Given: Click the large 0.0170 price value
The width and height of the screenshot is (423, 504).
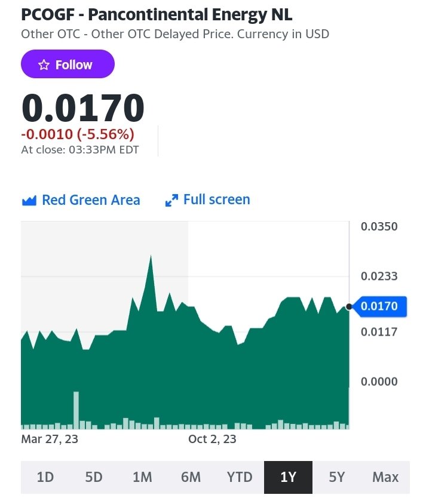Looking at the screenshot, I should click(x=83, y=107).
